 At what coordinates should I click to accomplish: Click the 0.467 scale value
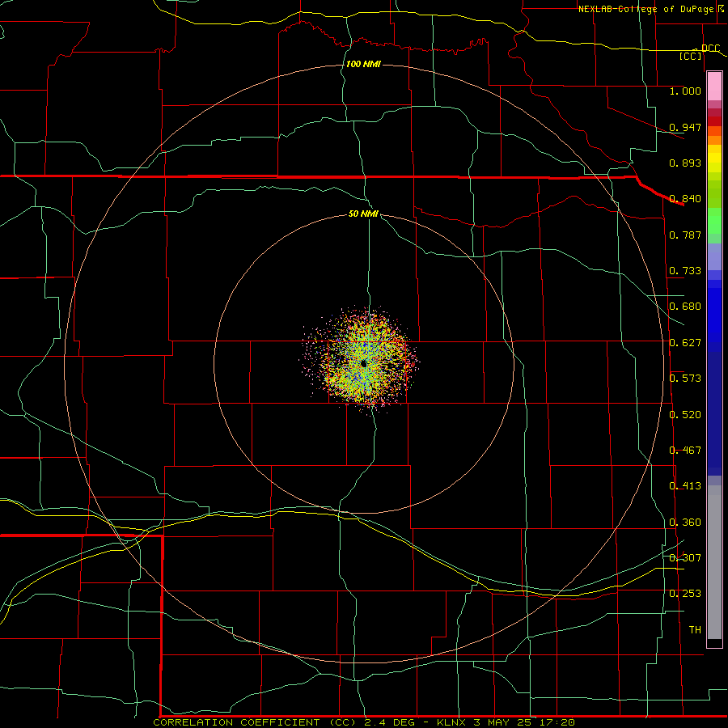click(685, 451)
